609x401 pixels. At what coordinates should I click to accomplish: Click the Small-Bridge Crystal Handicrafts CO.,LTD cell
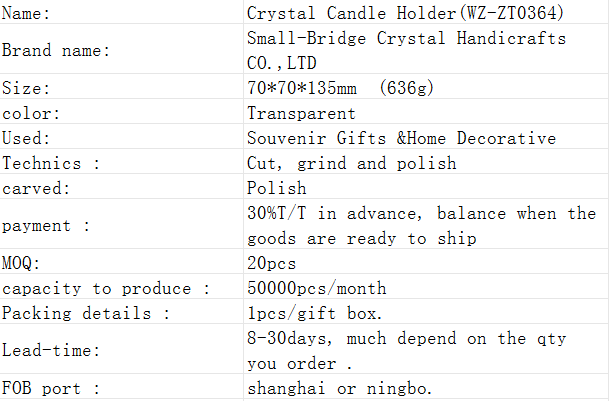(x=426, y=49)
